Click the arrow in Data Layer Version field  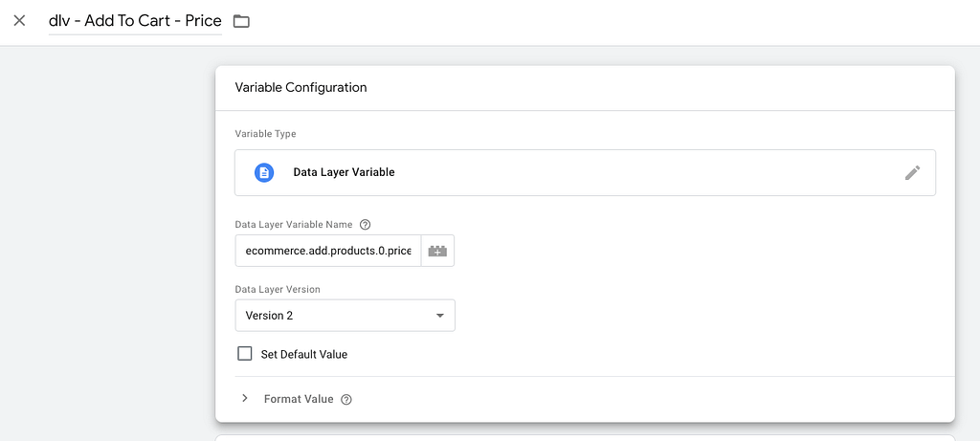440,316
